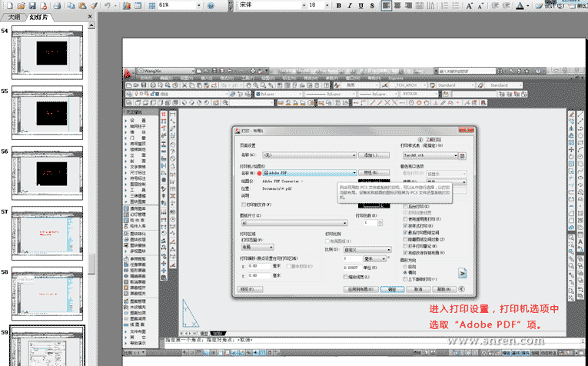Open PowerPoint Help globe icon
The image size is (588, 366).
[x=211, y=5]
